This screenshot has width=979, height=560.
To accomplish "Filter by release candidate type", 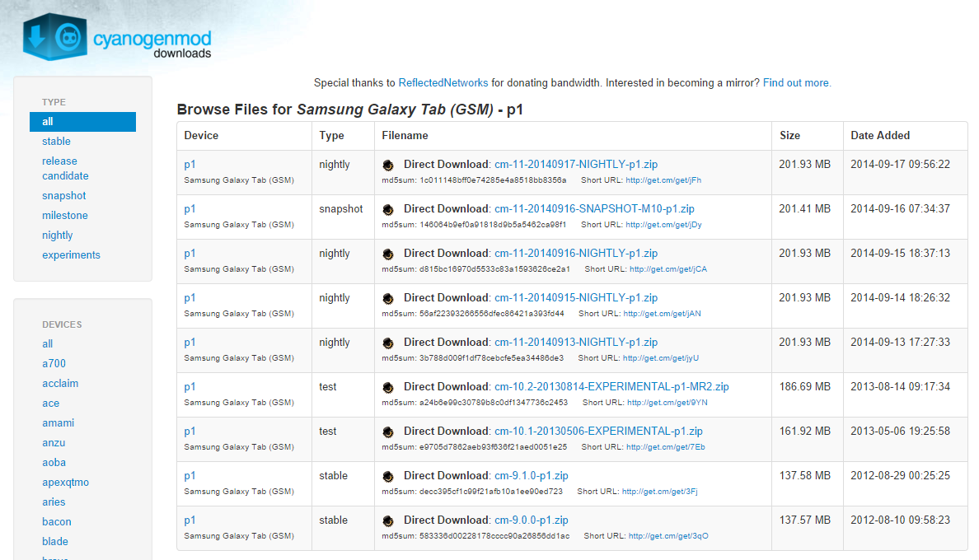I will [x=65, y=168].
